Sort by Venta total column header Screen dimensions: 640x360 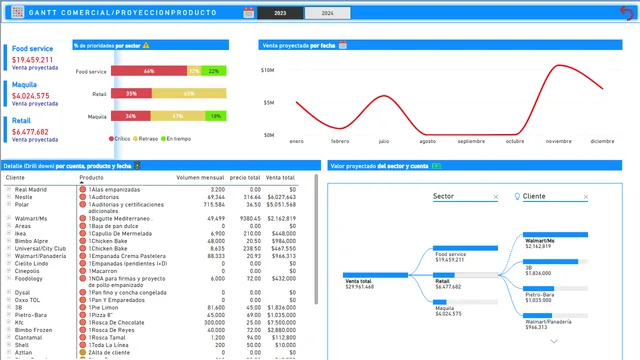pyautogui.click(x=280, y=178)
